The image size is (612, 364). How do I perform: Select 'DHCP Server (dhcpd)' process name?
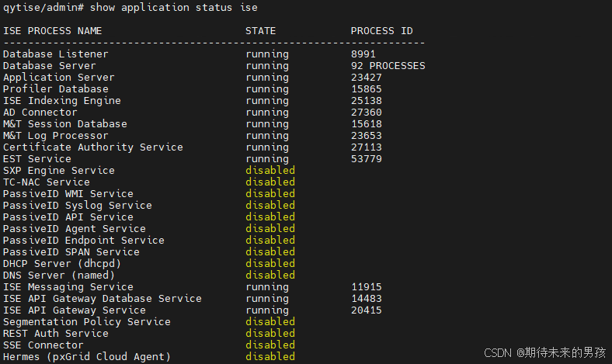(62, 264)
